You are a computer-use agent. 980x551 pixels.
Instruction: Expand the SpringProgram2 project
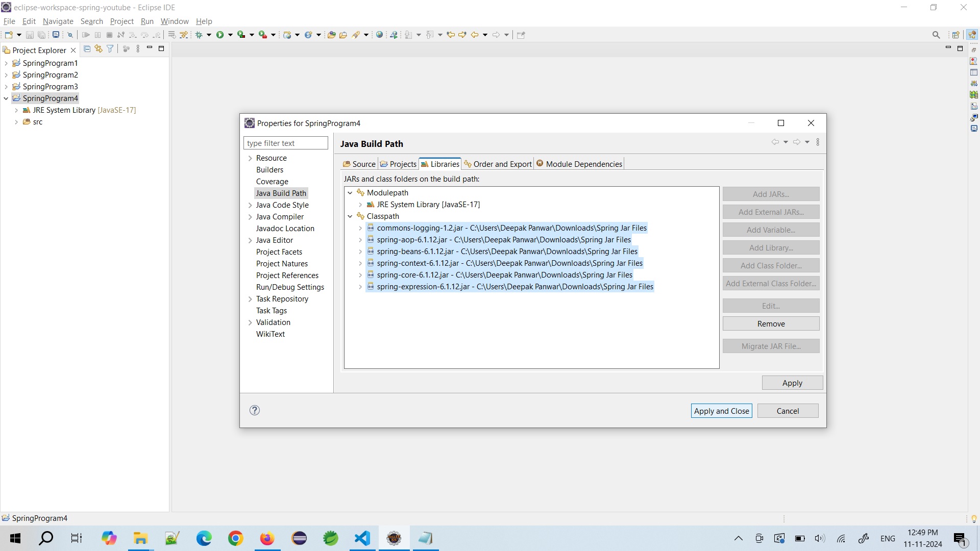(x=6, y=75)
